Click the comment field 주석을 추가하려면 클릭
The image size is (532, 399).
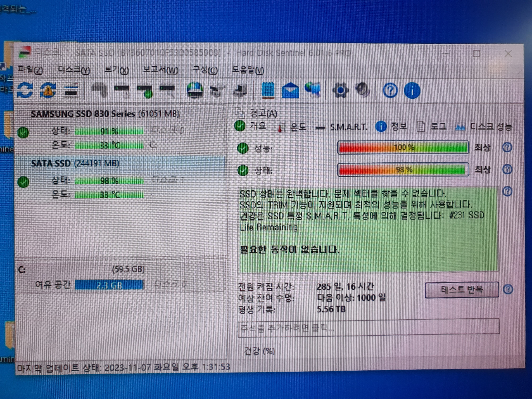369,328
